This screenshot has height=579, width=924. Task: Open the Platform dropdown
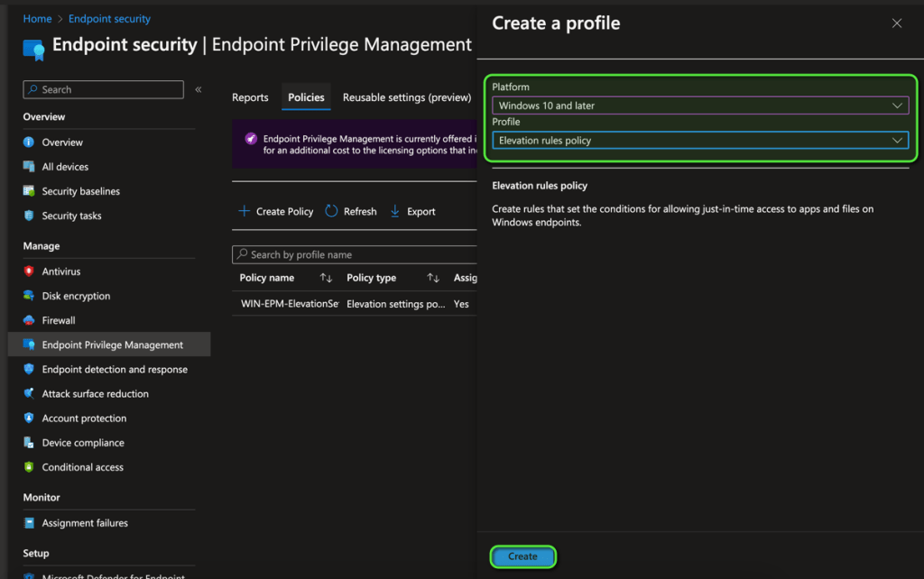click(700, 106)
